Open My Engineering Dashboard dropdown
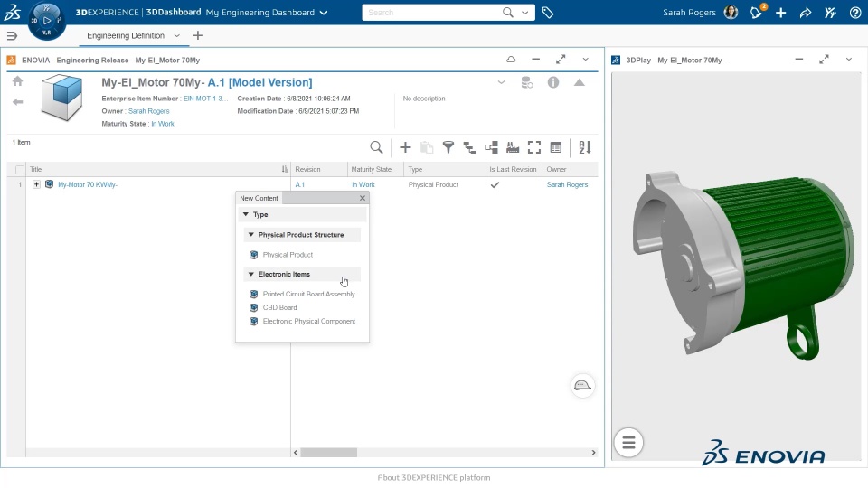This screenshot has height=488, width=868. (x=324, y=13)
